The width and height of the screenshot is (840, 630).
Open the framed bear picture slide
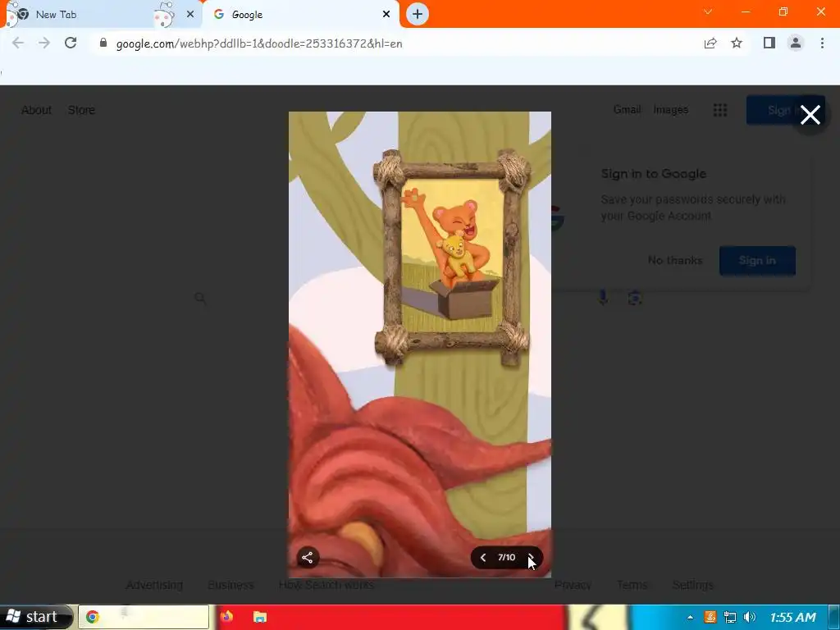click(x=452, y=257)
